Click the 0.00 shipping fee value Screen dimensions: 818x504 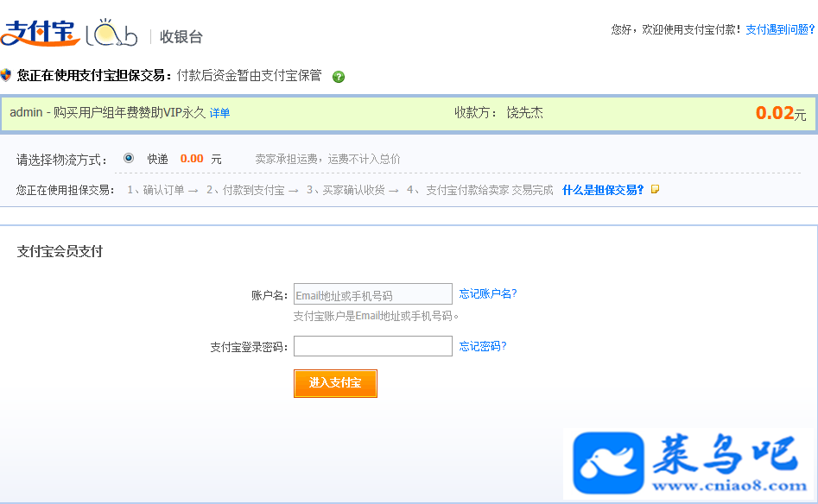click(192, 159)
